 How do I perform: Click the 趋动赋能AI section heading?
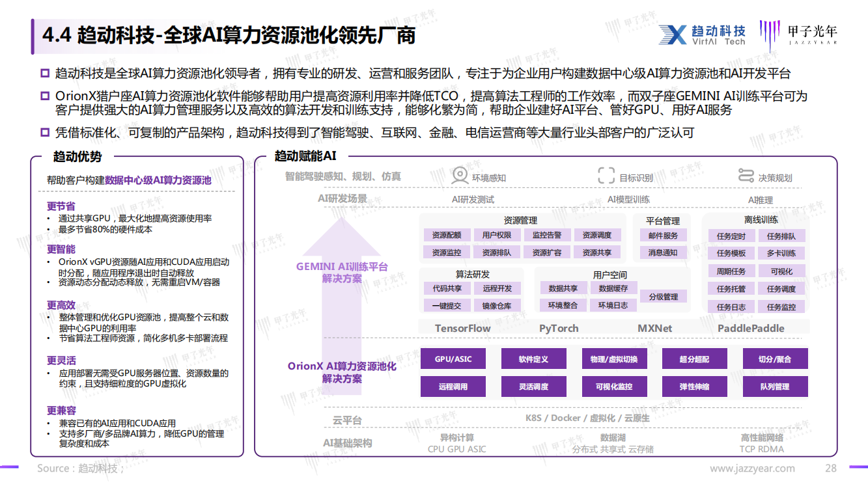click(x=305, y=156)
